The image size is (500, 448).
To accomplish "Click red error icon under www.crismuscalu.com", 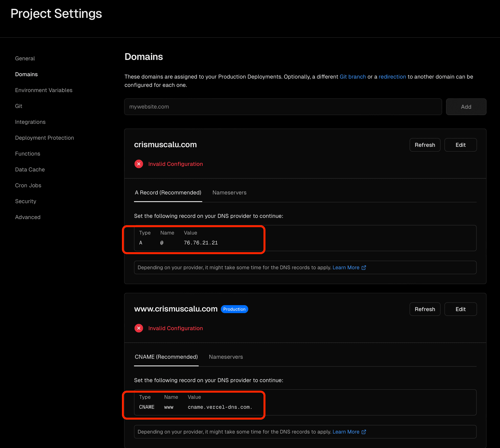I will pyautogui.click(x=139, y=328).
